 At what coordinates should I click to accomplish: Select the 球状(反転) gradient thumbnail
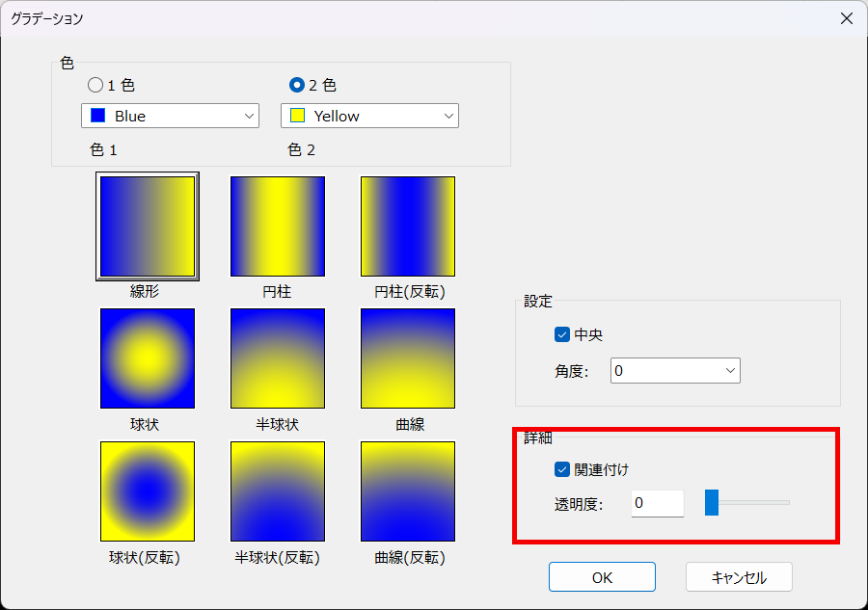[x=148, y=491]
